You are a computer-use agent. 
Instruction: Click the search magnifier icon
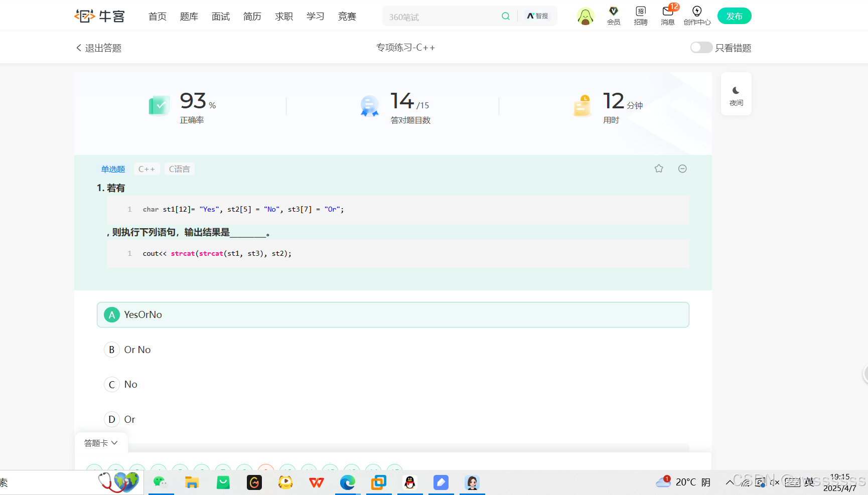(506, 16)
